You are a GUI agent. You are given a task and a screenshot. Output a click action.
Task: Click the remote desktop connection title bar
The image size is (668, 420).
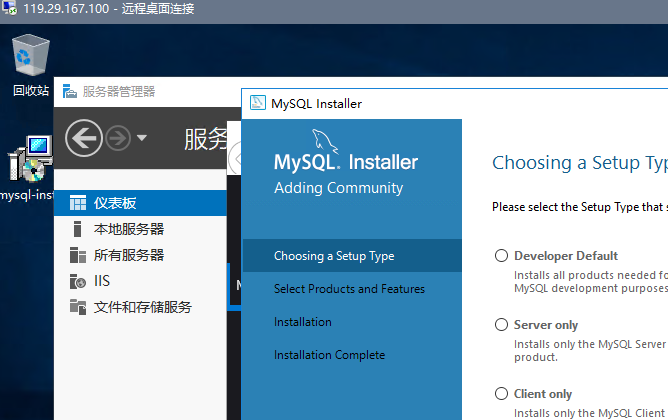[300, 9]
